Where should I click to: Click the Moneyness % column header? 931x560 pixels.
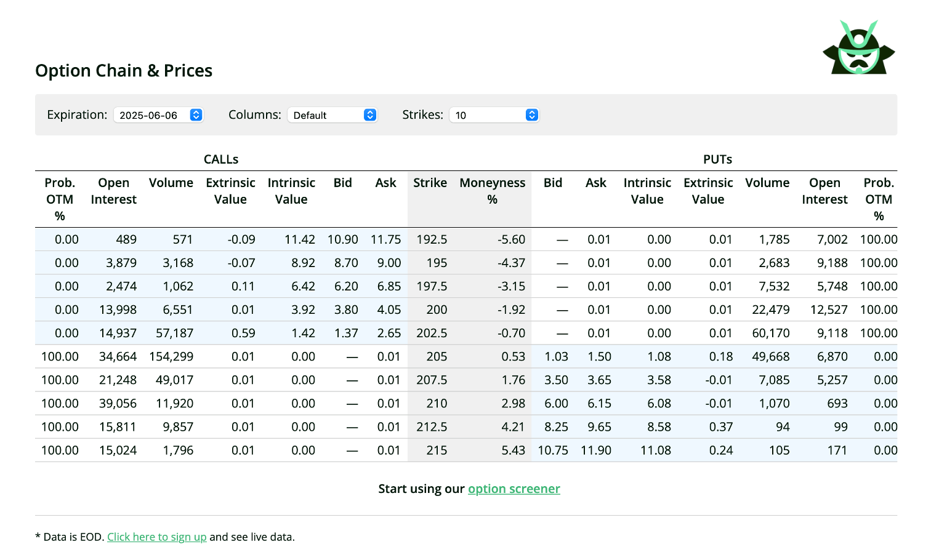point(492,191)
